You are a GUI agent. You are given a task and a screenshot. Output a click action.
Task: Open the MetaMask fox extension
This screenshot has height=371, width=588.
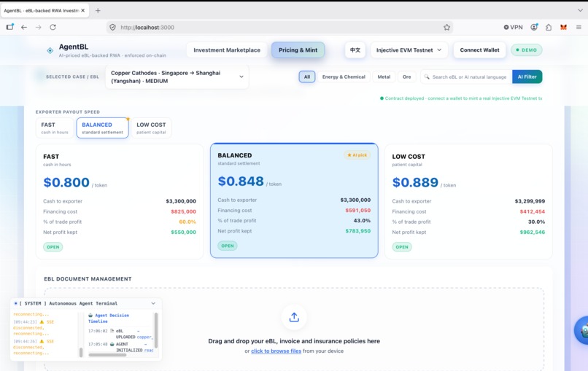[563, 28]
